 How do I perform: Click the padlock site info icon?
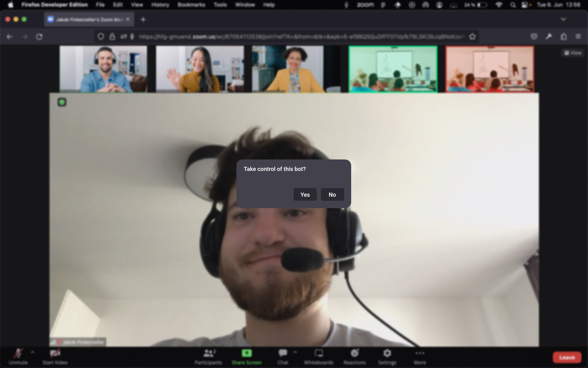(x=112, y=36)
